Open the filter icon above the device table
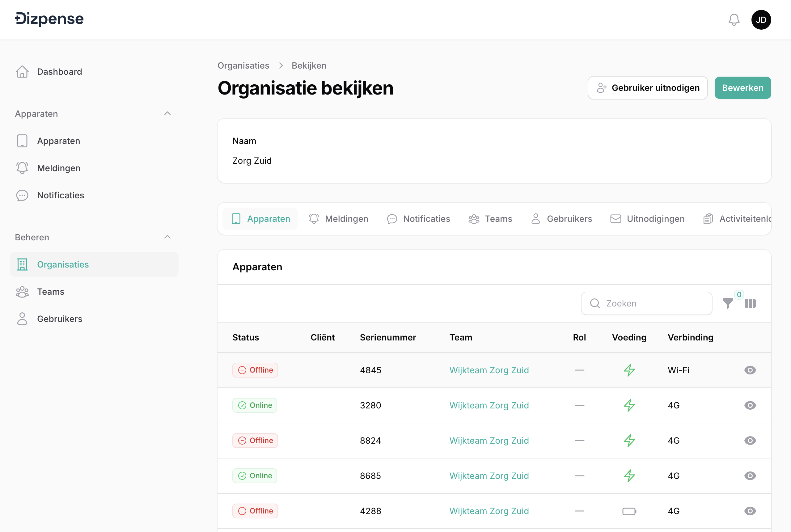The image size is (791, 532). [728, 303]
